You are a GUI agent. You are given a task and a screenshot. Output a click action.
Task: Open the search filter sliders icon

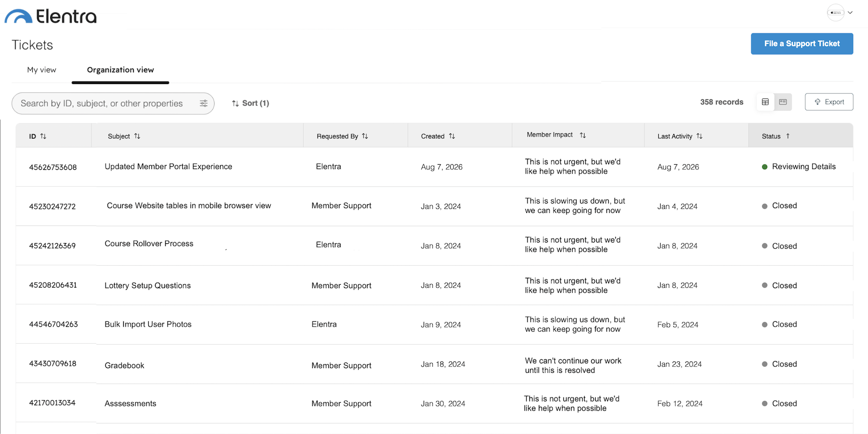[203, 103]
